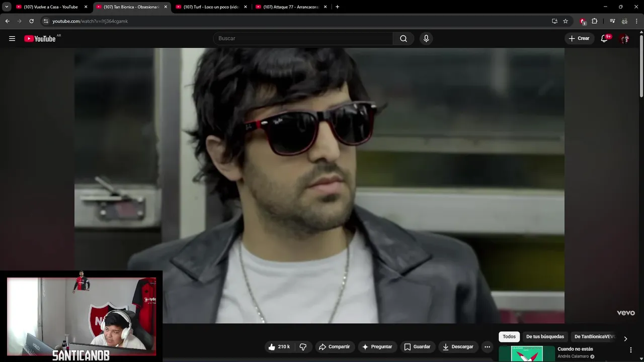
Task: Start voice search with microphone
Action: (x=426, y=39)
